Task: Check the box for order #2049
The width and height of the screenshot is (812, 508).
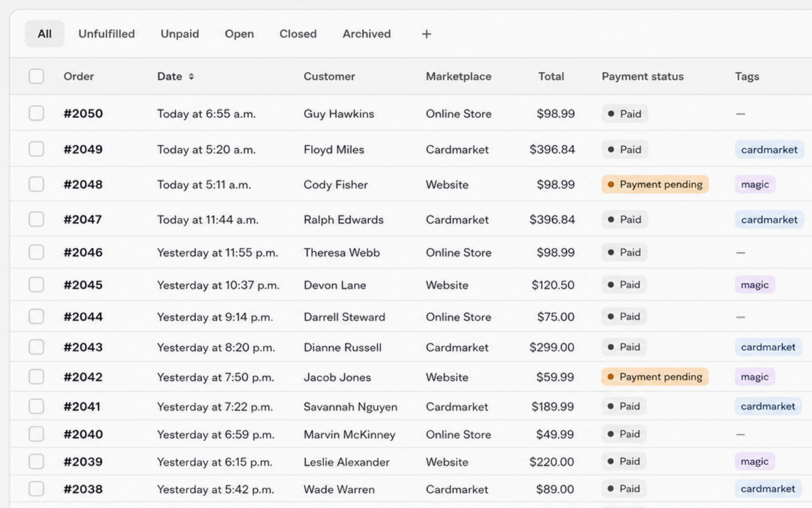Action: pos(36,149)
